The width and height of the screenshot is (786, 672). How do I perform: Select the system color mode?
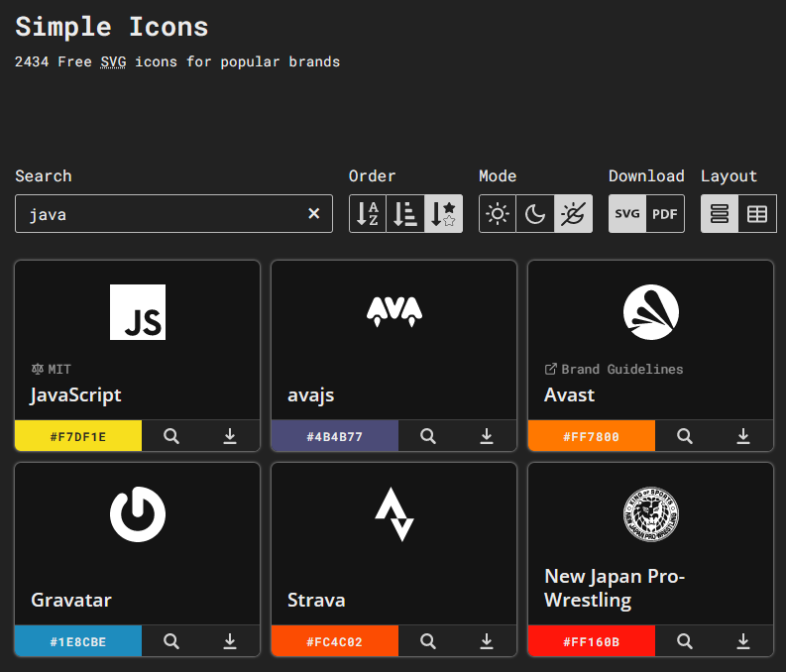(x=573, y=214)
